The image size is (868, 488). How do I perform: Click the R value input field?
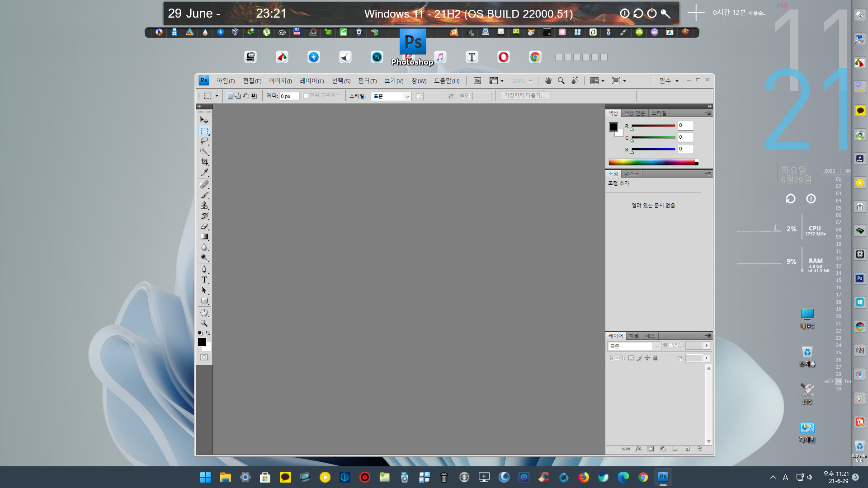685,126
